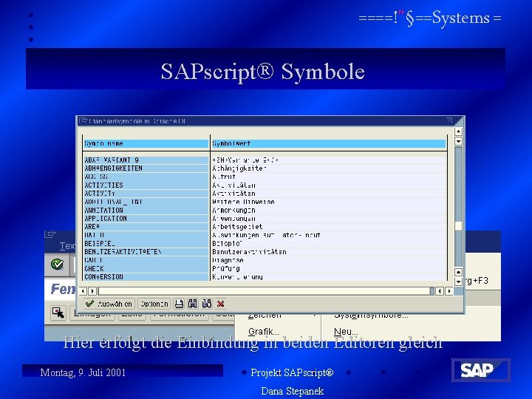Select the BEISPIEL symbol name
The width and height of the screenshot is (532, 399).
[146, 244]
